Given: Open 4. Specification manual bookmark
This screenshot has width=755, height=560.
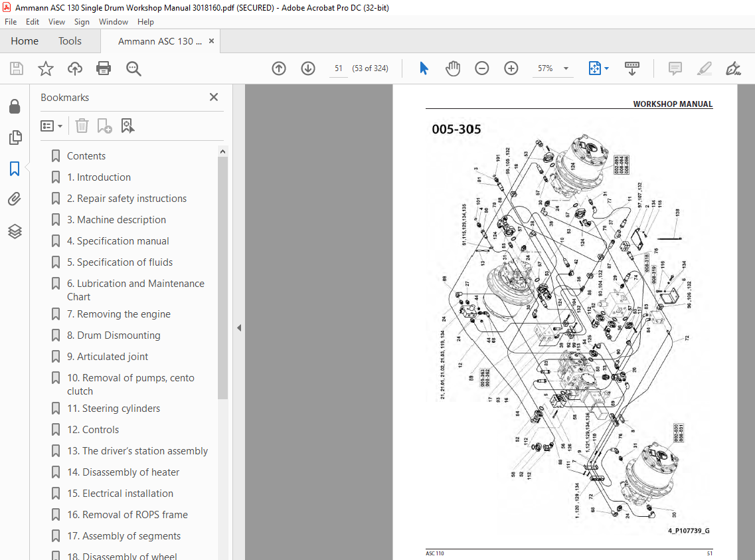Looking at the screenshot, I should pyautogui.click(x=118, y=240).
